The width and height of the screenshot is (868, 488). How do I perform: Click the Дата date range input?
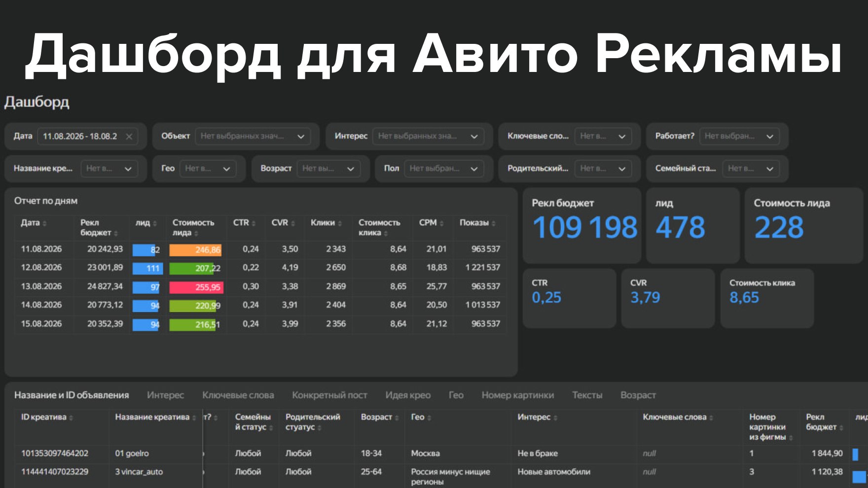coord(87,136)
